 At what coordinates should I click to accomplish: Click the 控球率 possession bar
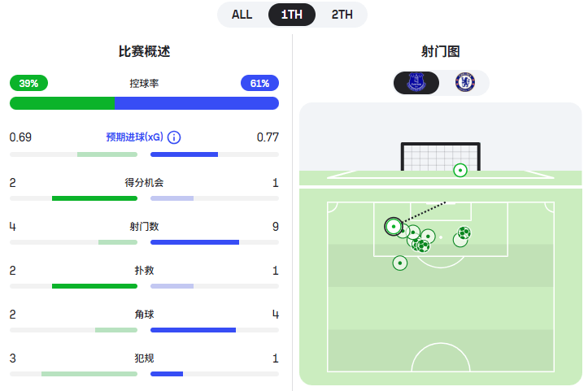click(144, 103)
